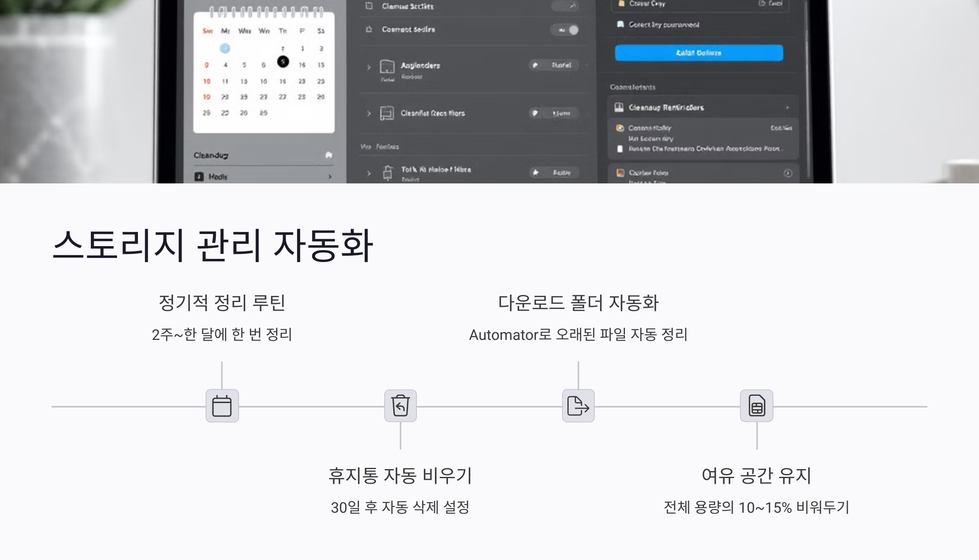Click the Cleanaup Rentinders panel icon
The width and height of the screenshot is (979, 560).
click(619, 108)
